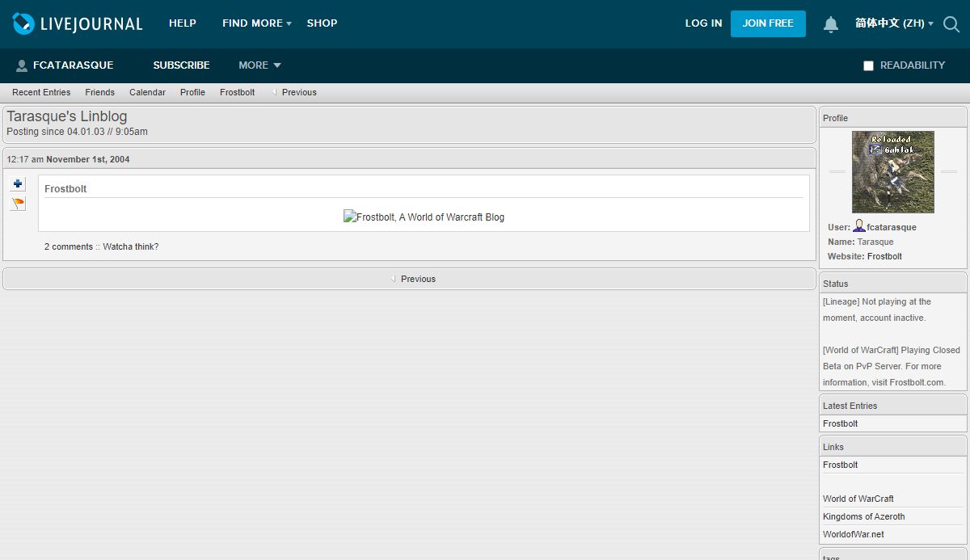Open the search magnifier icon

click(952, 24)
